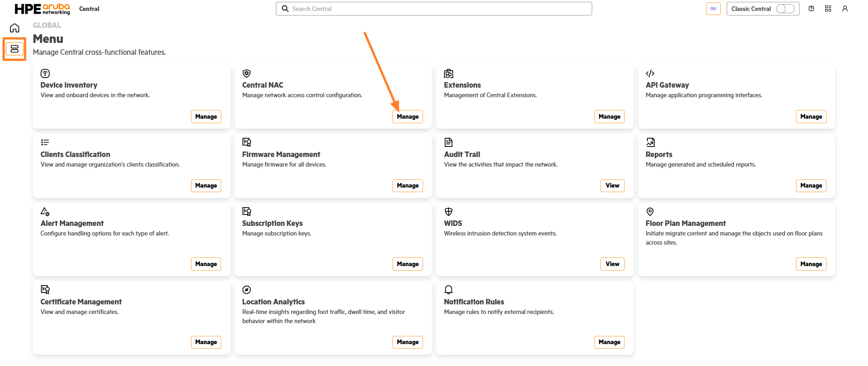Click the WIDS title text
The image size is (868, 366).
[453, 224]
